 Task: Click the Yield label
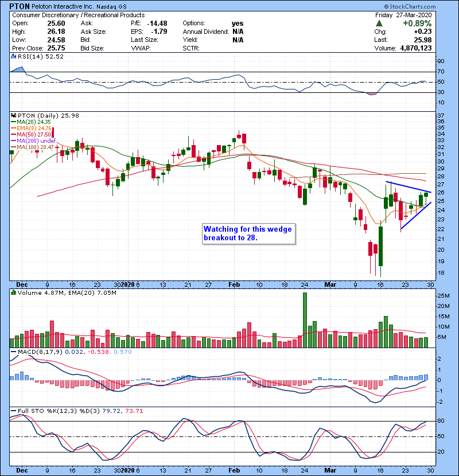pos(190,40)
